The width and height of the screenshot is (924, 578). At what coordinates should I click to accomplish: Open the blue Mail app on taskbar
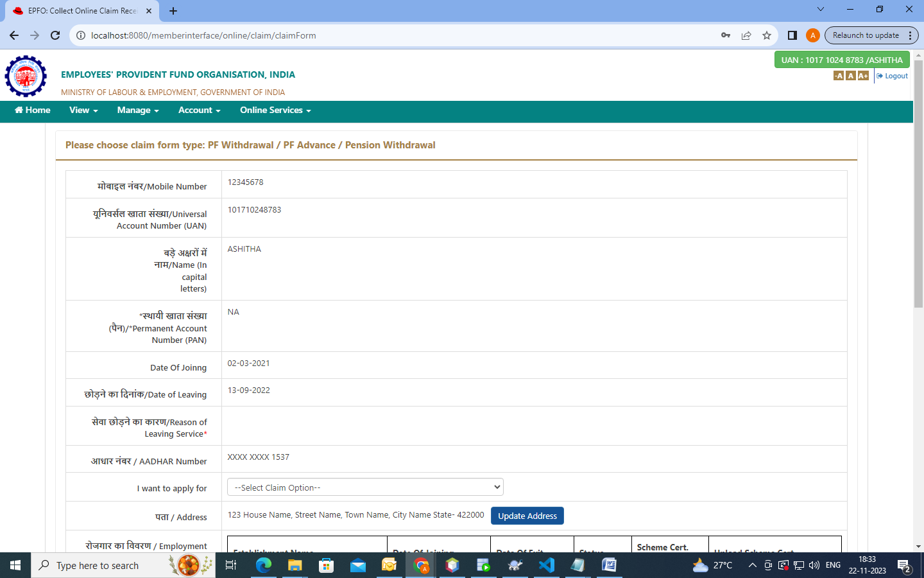[x=358, y=565]
